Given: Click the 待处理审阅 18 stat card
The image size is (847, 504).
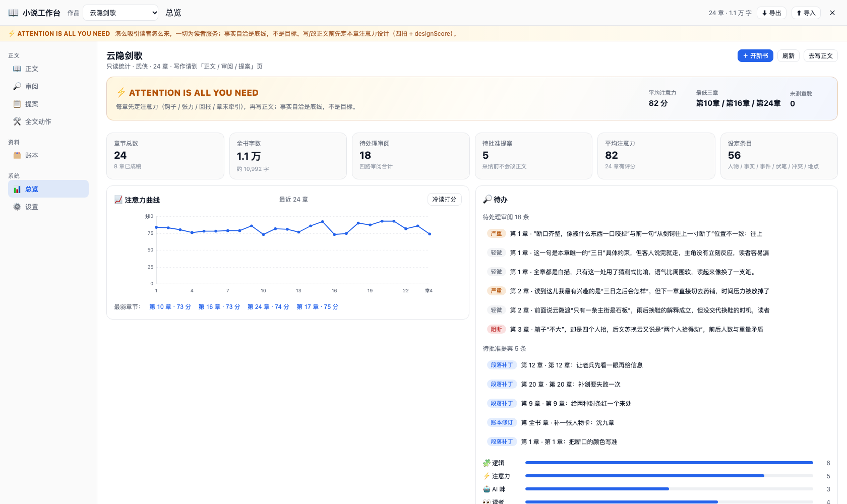Looking at the screenshot, I should coord(410,156).
